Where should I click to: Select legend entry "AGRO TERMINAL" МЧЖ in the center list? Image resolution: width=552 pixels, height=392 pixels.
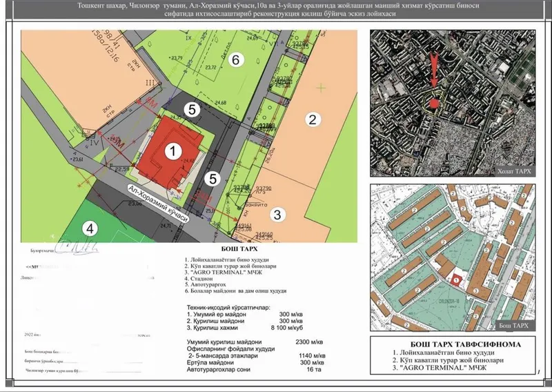[x=224, y=272]
